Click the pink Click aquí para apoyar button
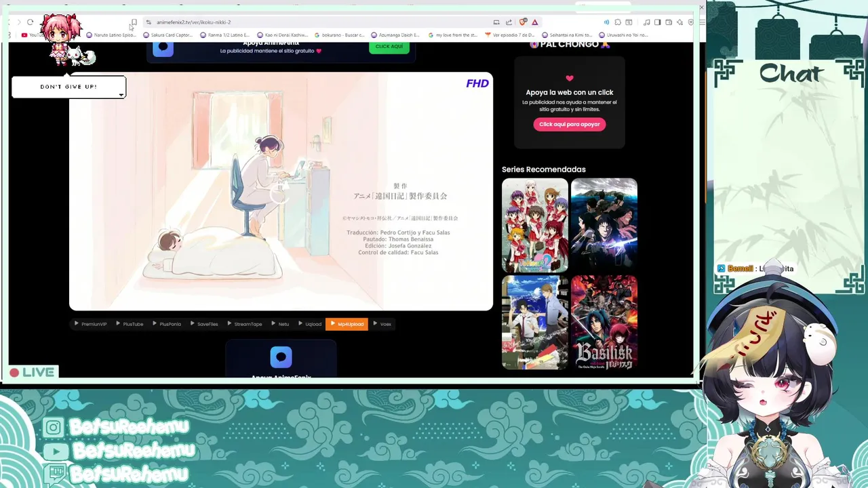868x488 pixels. (x=570, y=124)
